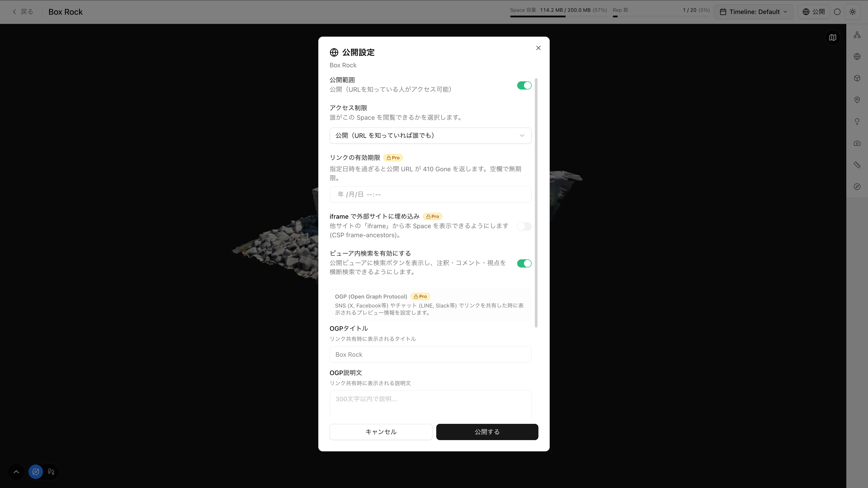Screen dimensions: 868x488
Task: Open the hierarchy tree icon in sidebar
Action: click(x=857, y=35)
